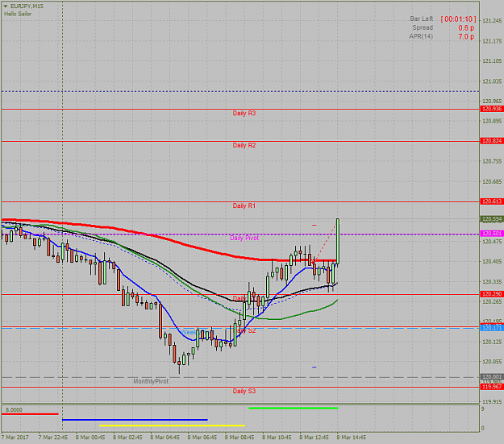
Task: Click the 120.554 current price tag
Action: (x=492, y=219)
